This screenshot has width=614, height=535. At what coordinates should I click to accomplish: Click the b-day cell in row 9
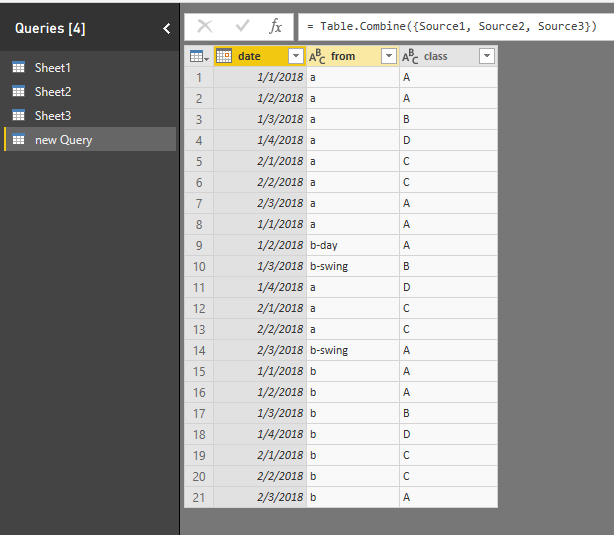coord(352,245)
